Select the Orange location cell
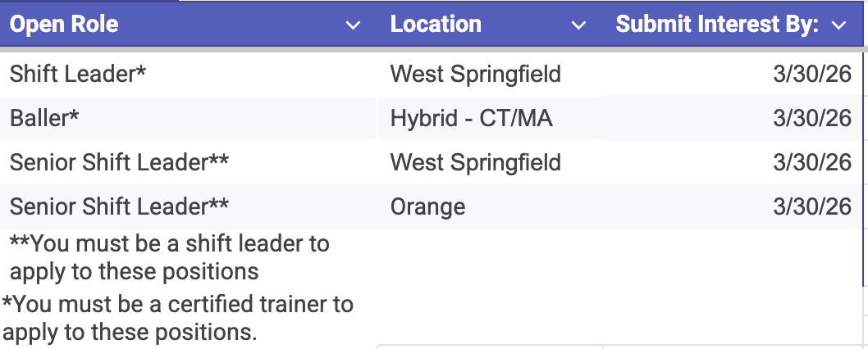 tap(427, 206)
